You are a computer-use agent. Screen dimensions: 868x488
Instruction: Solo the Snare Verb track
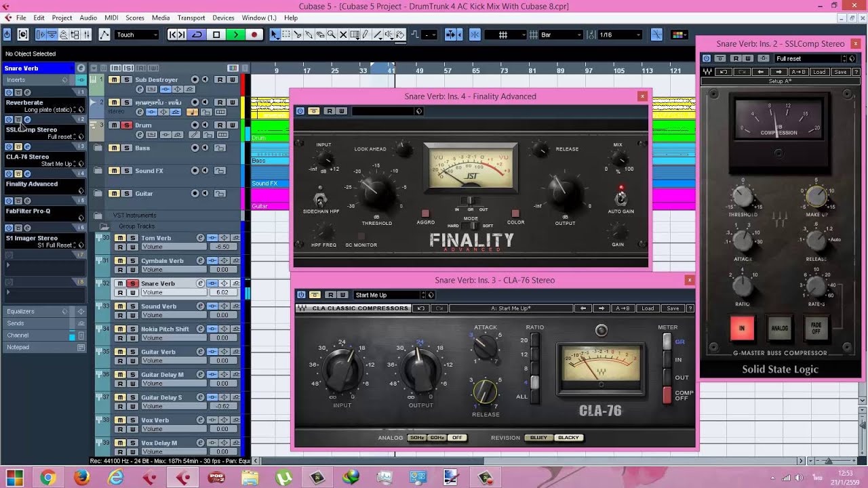pos(133,283)
